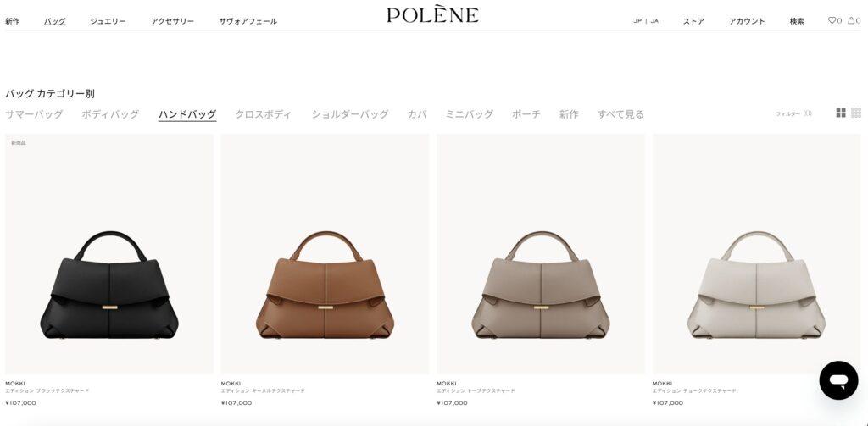Open the black chat support bubble
This screenshot has height=426, width=868.
click(838, 380)
